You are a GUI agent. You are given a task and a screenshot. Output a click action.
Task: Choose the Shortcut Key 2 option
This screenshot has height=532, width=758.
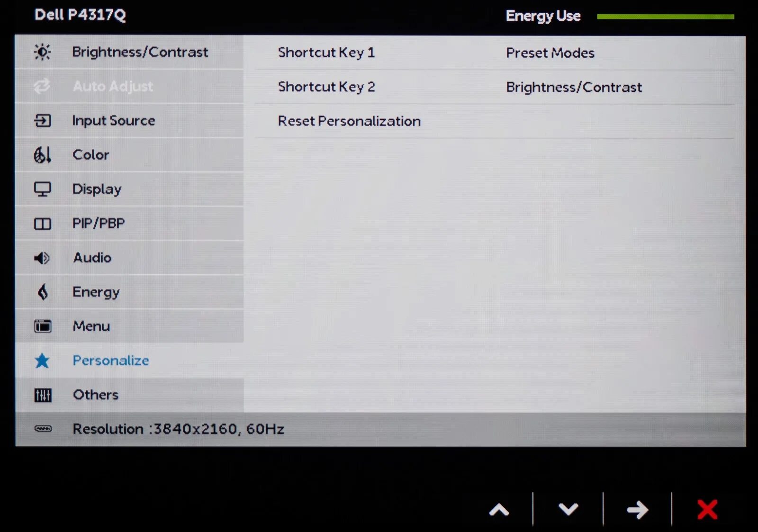326,87
